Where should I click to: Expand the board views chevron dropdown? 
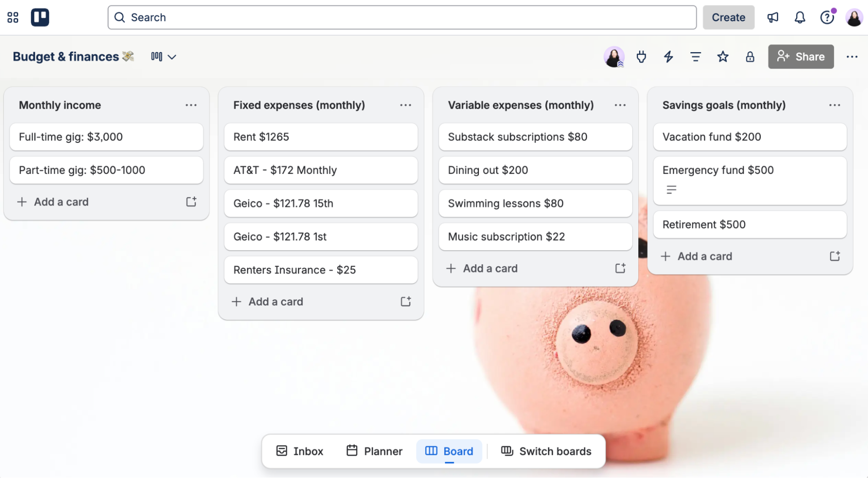(172, 56)
